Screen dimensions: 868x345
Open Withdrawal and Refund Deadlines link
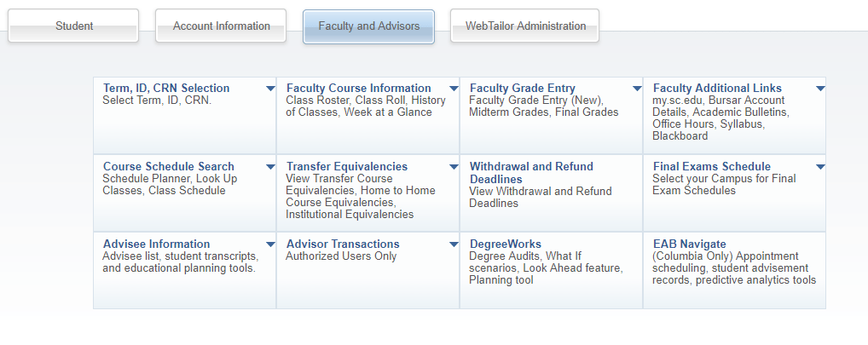[531, 173]
